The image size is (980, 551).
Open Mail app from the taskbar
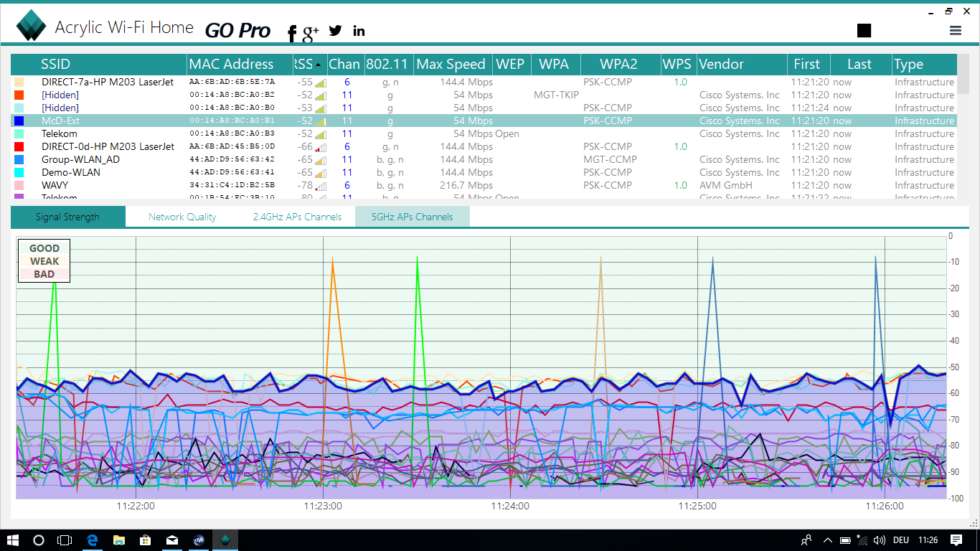click(172, 540)
